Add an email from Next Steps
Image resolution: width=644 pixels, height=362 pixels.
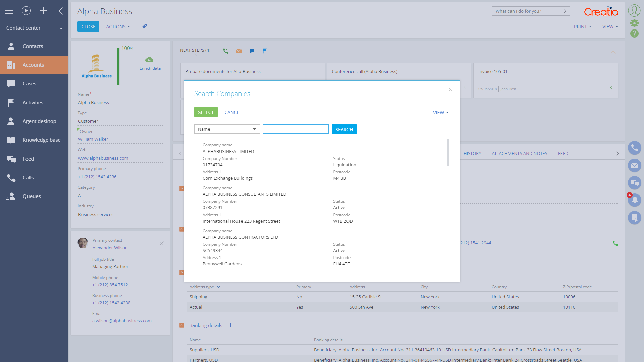[239, 51]
